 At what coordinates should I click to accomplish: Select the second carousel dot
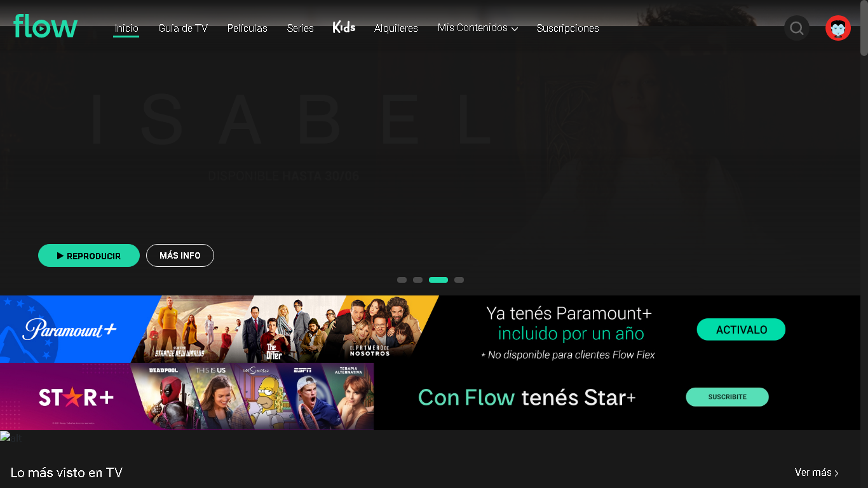pyautogui.click(x=417, y=280)
